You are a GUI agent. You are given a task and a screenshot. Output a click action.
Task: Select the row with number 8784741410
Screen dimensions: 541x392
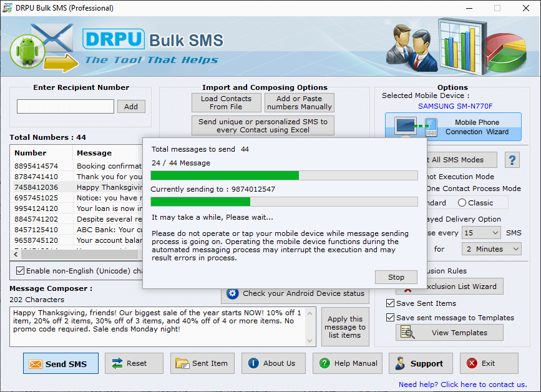coord(77,177)
